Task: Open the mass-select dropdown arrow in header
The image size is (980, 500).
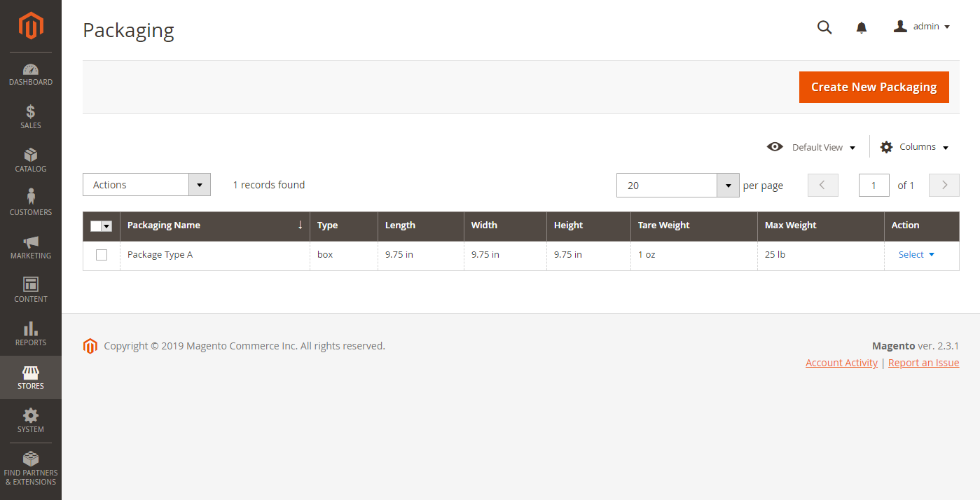Action: click(107, 226)
